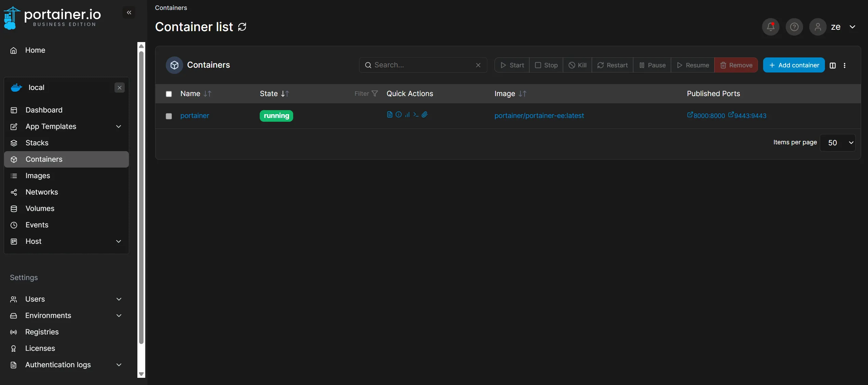This screenshot has height=385, width=868.
Task: Open the portainer/portainer-ee:latest image link
Action: 539,116
